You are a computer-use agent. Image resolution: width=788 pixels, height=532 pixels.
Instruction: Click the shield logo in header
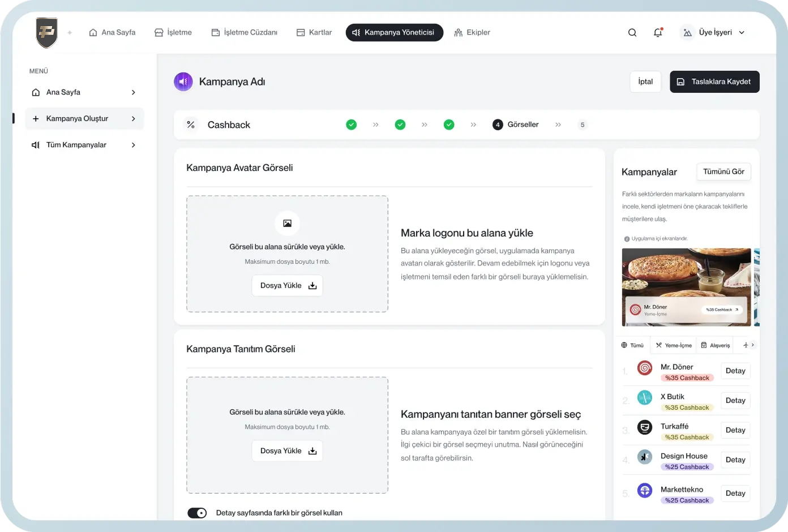[46, 32]
